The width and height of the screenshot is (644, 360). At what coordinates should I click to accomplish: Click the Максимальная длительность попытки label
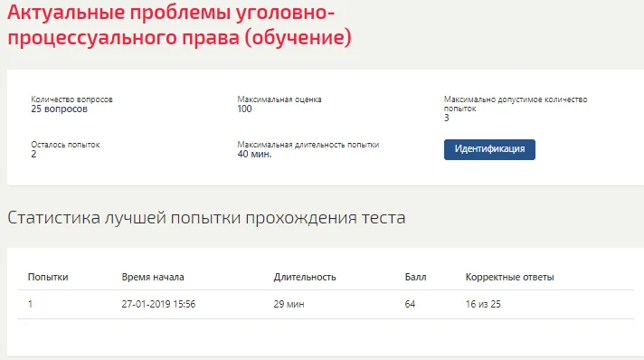pyautogui.click(x=308, y=144)
